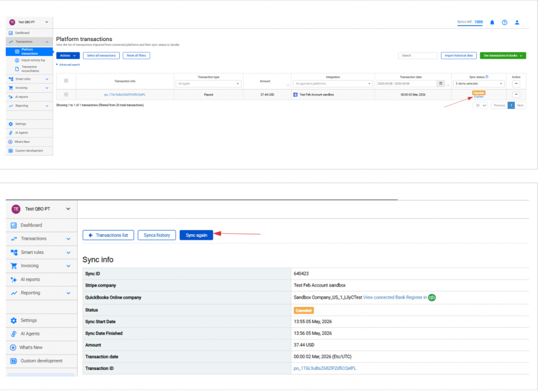
Task: Click Syncs history button
Action: pos(157,236)
